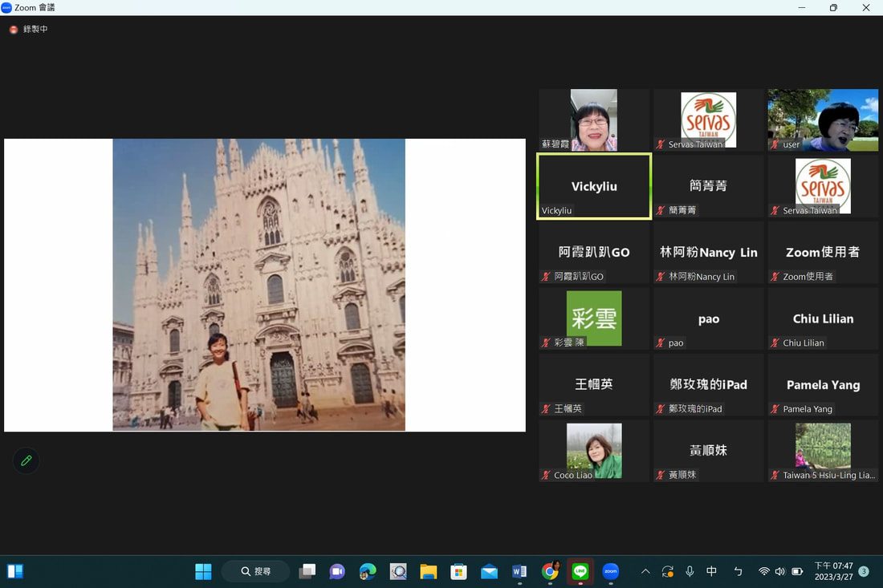
Task: Click muted mic icon beside Chiu Lilian label
Action: (775, 343)
